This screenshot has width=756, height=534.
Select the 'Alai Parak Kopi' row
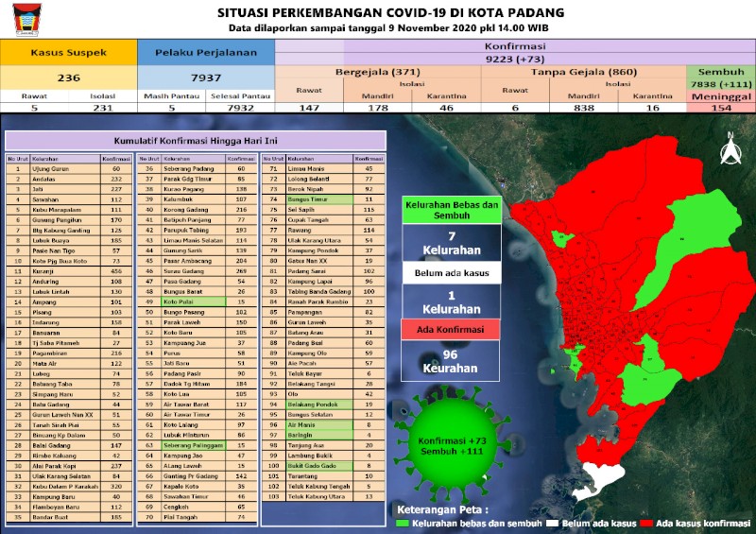pos(69,466)
